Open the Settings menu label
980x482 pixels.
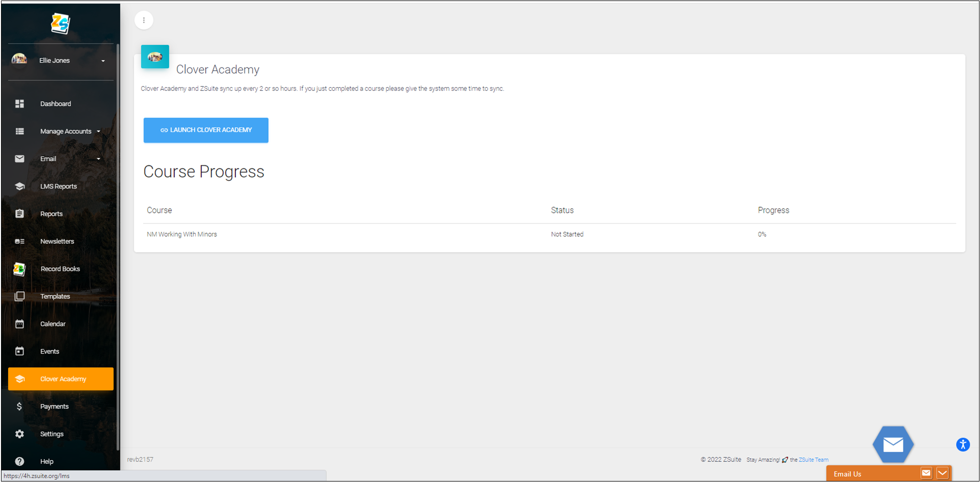pos(52,434)
